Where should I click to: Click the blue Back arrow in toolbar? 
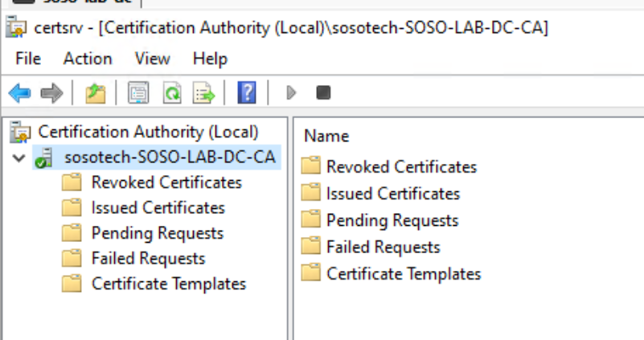click(x=18, y=93)
